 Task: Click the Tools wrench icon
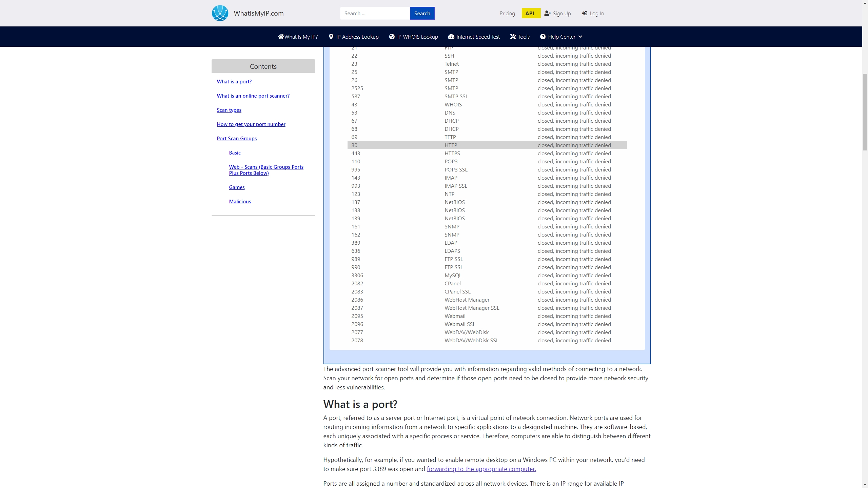click(x=513, y=37)
